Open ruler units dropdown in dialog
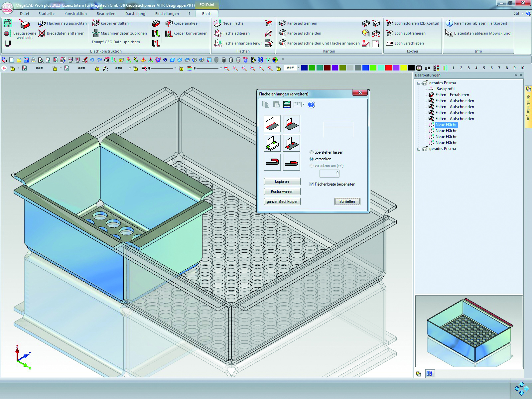Image resolution: width=532 pixels, height=399 pixels. [x=303, y=105]
